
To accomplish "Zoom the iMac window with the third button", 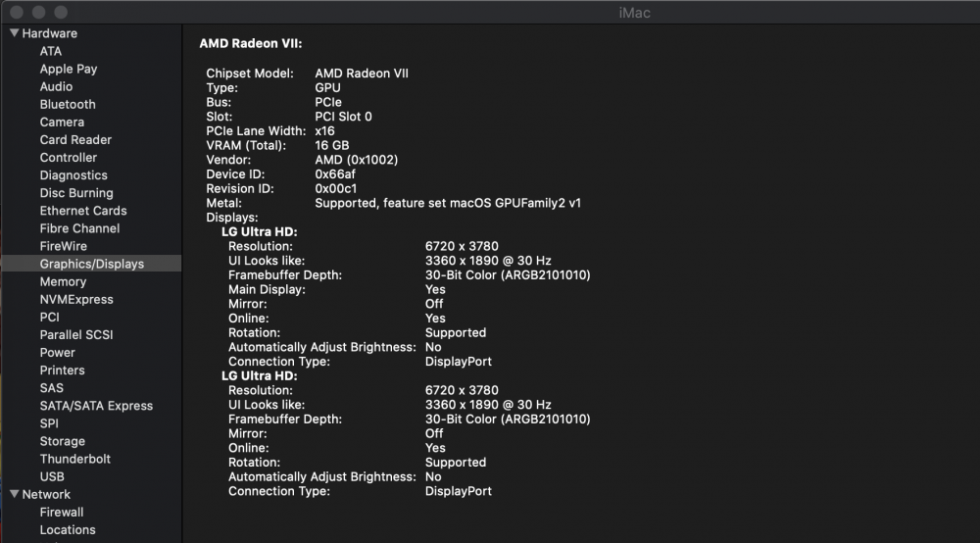I will tap(61, 12).
